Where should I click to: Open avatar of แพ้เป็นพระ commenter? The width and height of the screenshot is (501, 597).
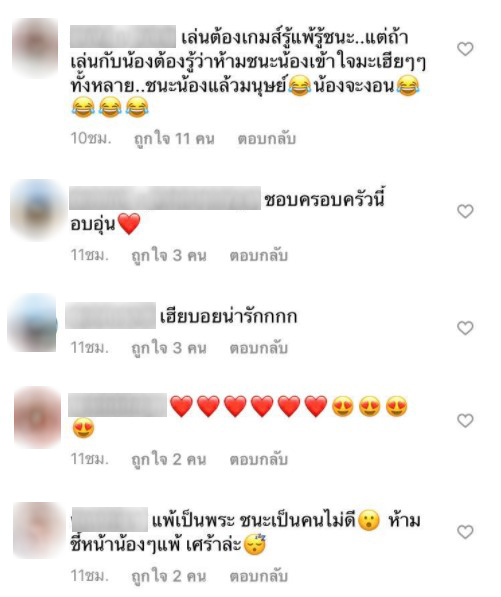38,530
